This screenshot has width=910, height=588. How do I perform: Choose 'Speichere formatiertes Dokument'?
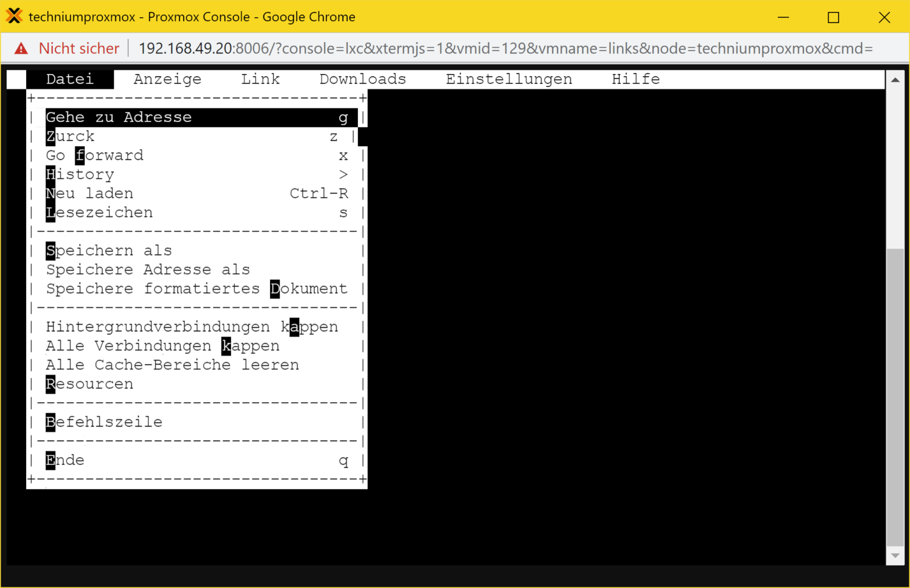pos(197,289)
